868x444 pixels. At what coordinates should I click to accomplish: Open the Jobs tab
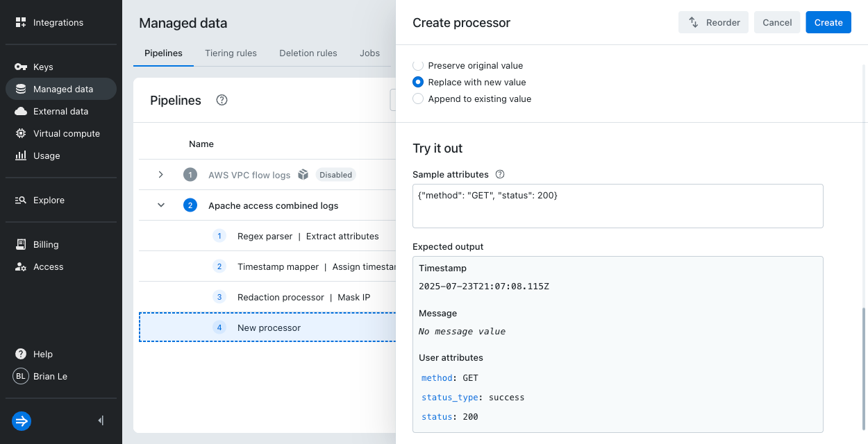point(369,53)
